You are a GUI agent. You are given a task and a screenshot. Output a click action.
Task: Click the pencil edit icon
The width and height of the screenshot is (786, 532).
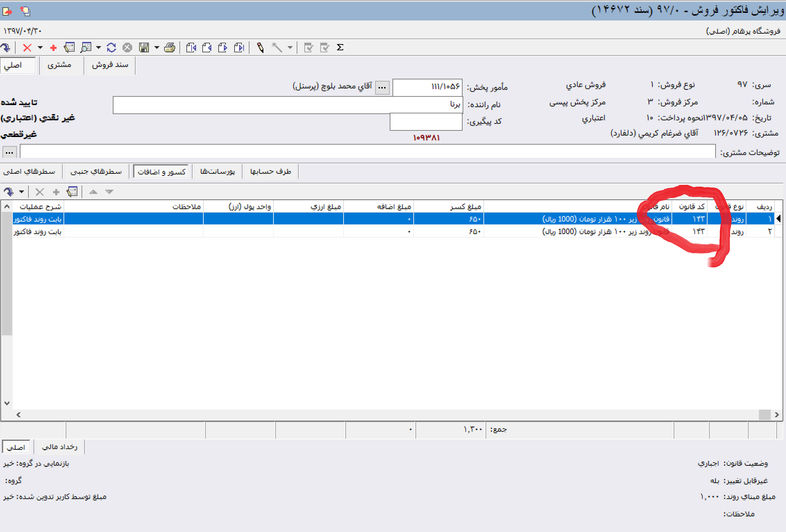click(x=260, y=48)
